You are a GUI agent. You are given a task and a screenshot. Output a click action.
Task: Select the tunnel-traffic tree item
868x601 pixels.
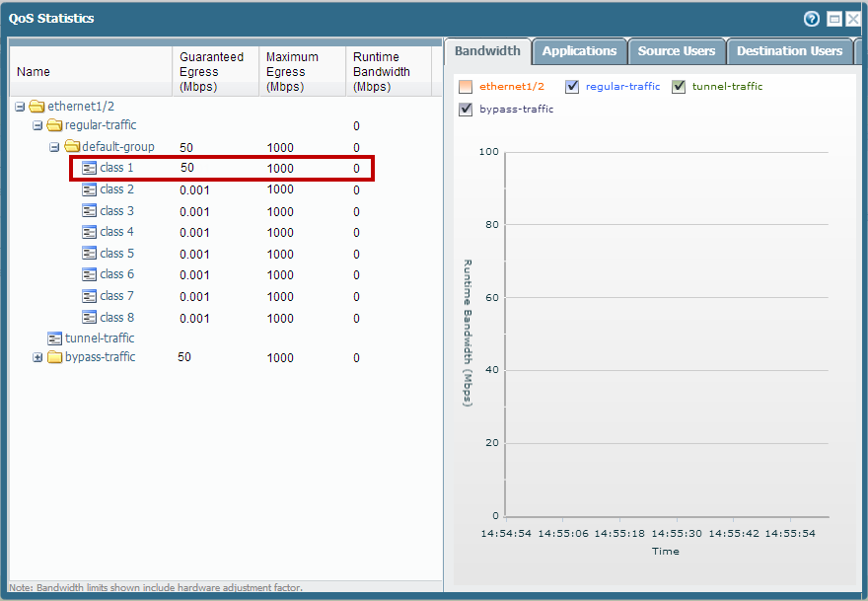(99, 338)
